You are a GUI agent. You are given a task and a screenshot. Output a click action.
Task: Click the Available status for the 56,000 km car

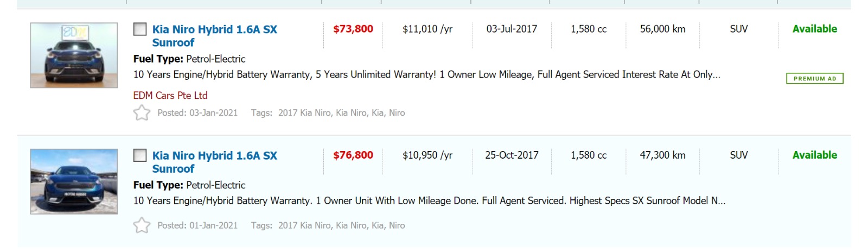pos(814,29)
